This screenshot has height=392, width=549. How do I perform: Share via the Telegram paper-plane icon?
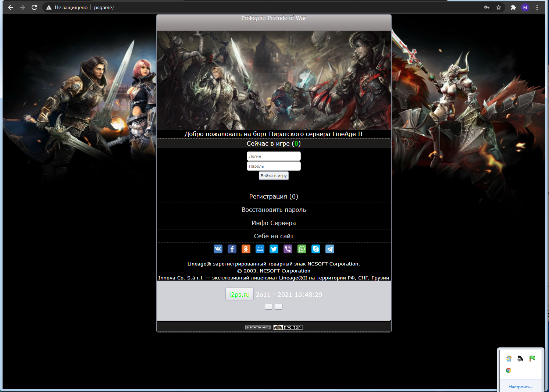(330, 249)
